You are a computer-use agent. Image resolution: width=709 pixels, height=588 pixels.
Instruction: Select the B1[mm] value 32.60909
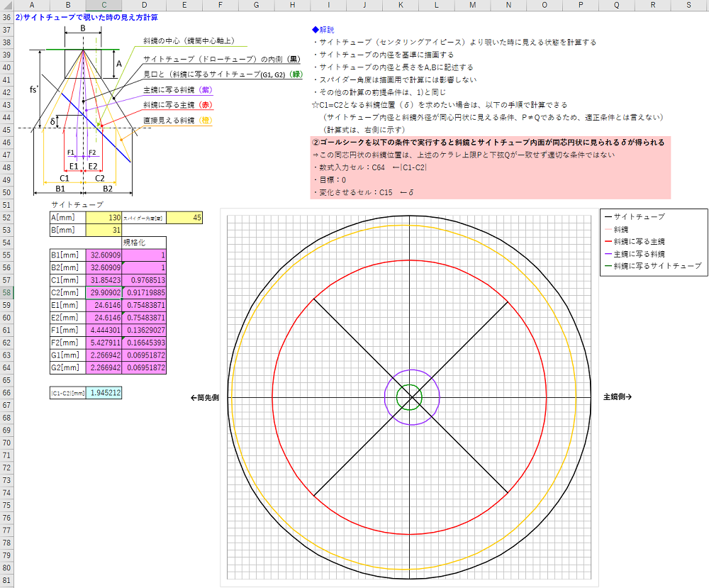pyautogui.click(x=104, y=255)
